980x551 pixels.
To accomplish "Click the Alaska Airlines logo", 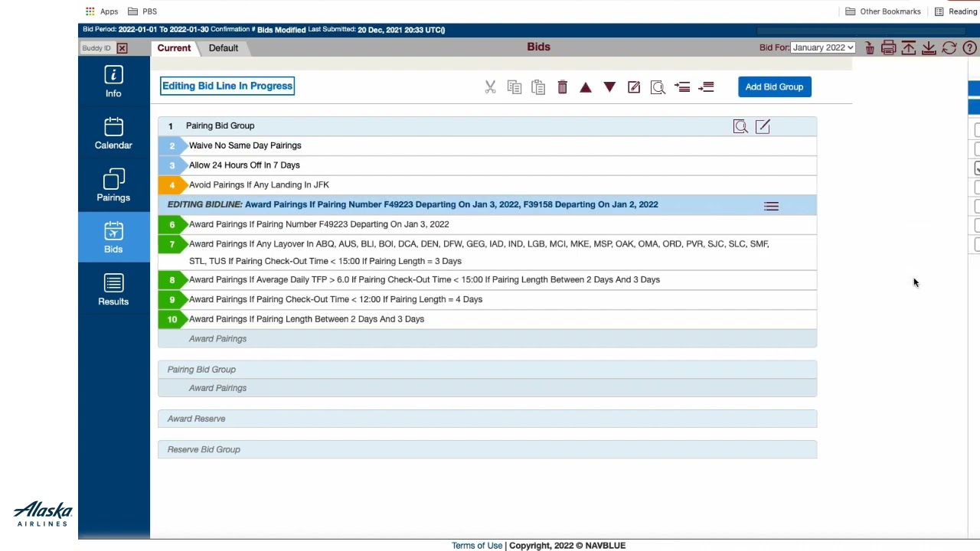I will coord(43,514).
